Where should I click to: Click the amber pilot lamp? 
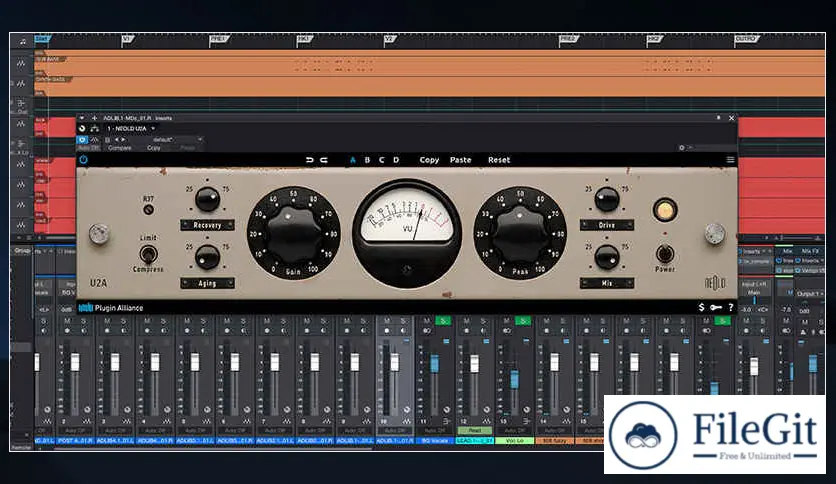(x=665, y=210)
